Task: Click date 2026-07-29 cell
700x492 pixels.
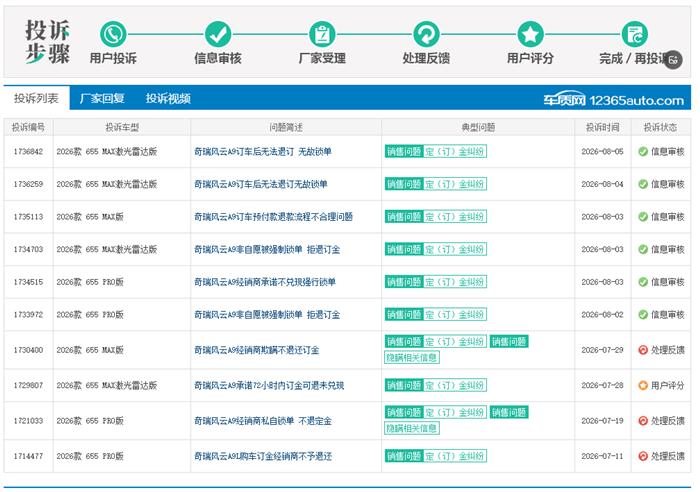Action: tap(602, 350)
